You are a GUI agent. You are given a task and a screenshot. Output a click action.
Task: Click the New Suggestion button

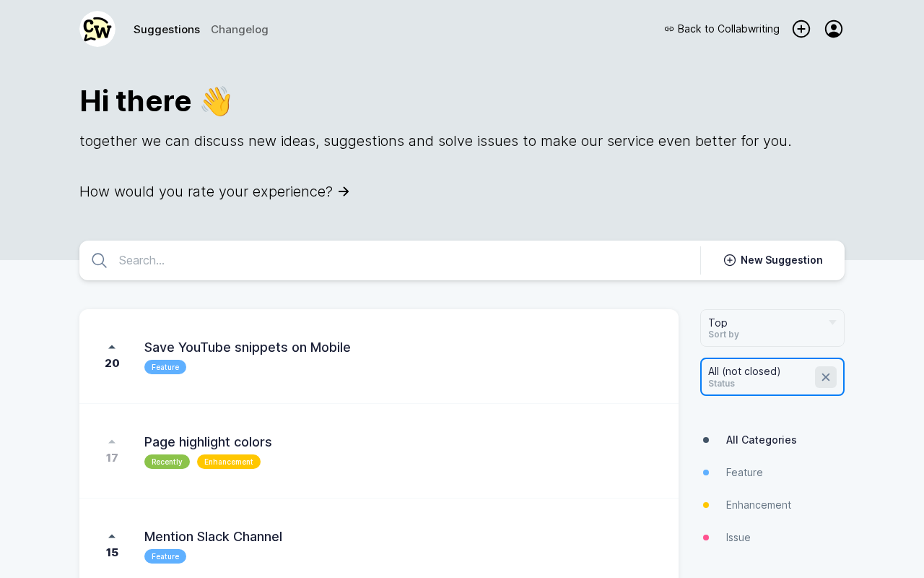[773, 260]
